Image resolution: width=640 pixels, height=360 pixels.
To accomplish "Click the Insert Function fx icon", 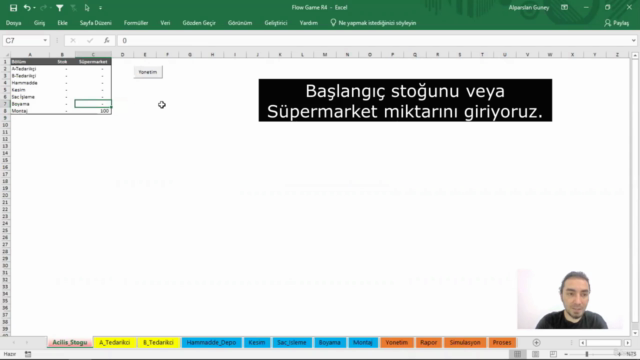I will click(x=107, y=40).
